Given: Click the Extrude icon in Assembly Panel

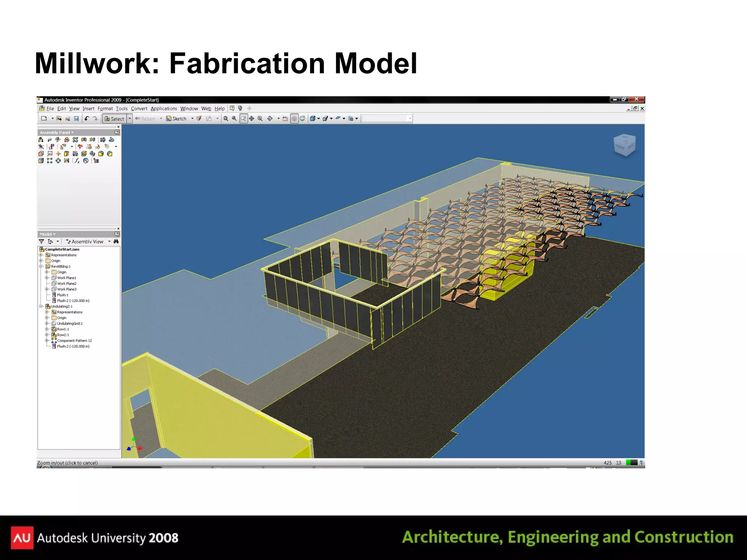Looking at the screenshot, I should tap(66, 153).
